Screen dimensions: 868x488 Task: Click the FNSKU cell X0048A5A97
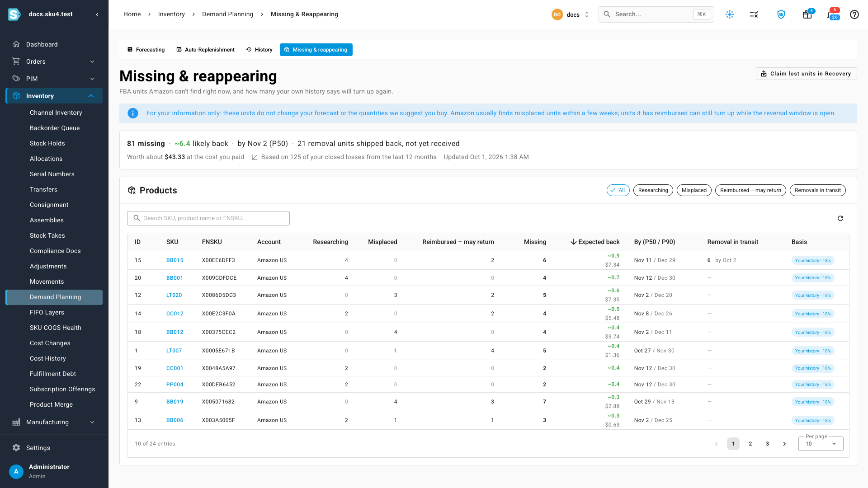(219, 368)
